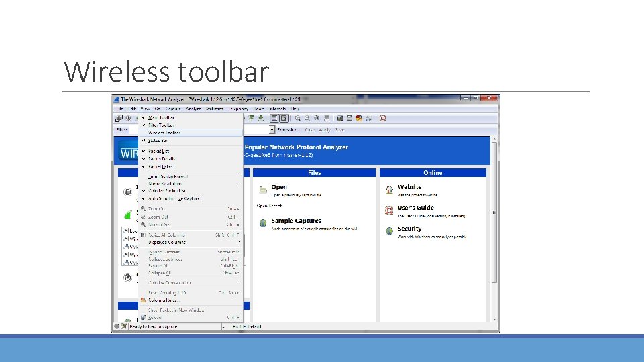Expand Displayed Columns submenu
Screen dimensions: 644x362
[x=191, y=242]
